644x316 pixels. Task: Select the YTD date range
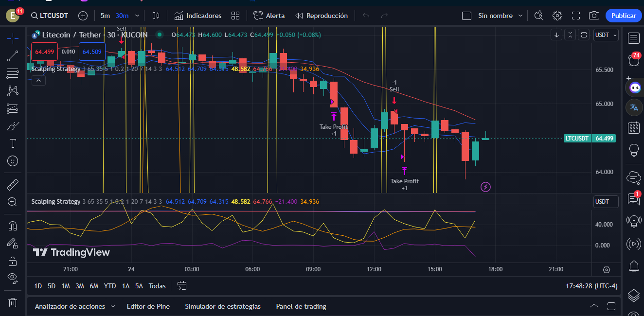[x=110, y=286]
